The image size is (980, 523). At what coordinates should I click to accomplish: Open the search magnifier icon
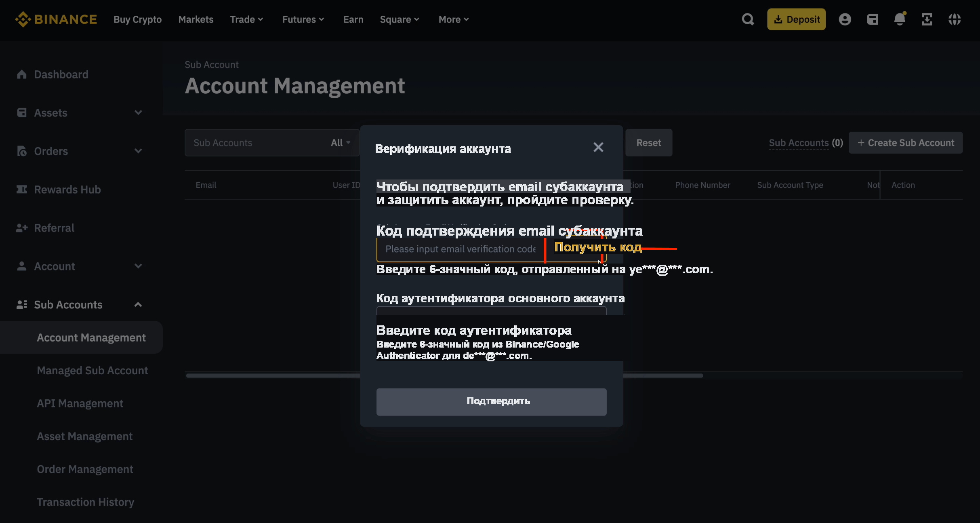click(x=748, y=19)
